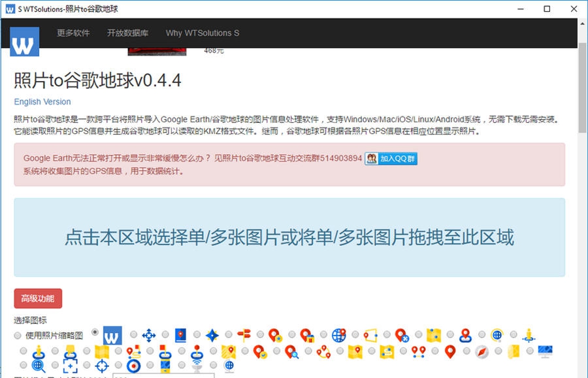Select the signpost directions icon
Viewport: 588px width, 378px height.
[x=242, y=335]
